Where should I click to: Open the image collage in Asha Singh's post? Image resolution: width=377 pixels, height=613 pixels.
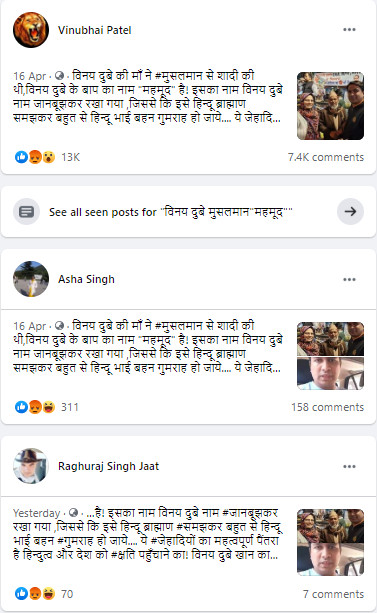(330, 356)
